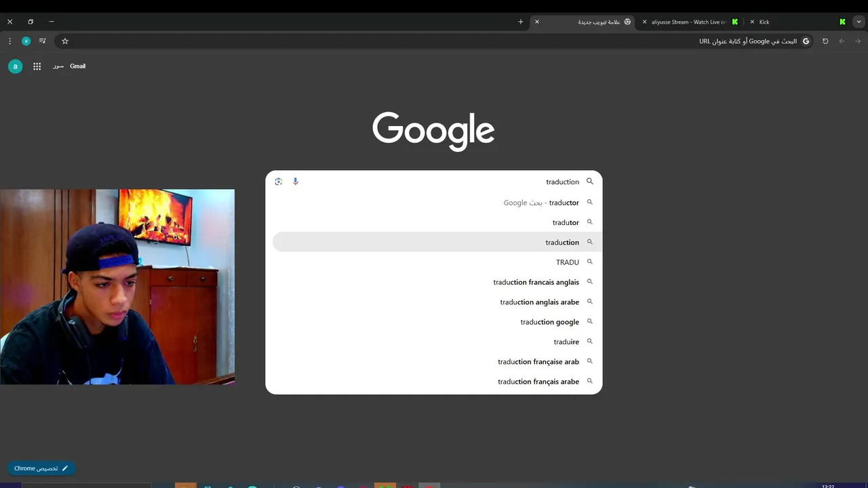
Task: Click the magnifier icon in the search box
Action: click(x=590, y=182)
